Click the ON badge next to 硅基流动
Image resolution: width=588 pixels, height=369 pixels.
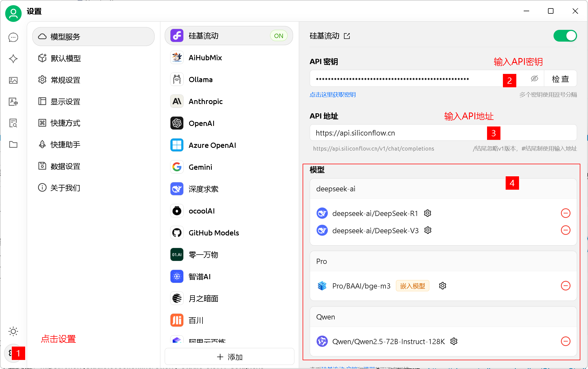[x=279, y=36]
